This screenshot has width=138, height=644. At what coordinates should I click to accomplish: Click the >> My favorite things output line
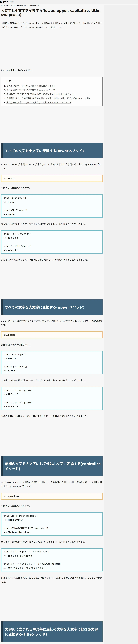pos(17,532)
